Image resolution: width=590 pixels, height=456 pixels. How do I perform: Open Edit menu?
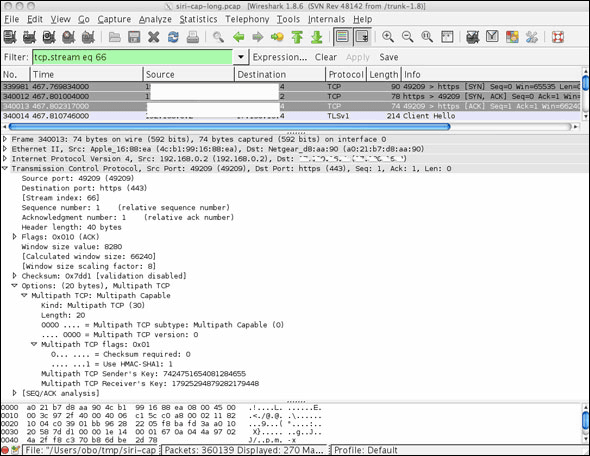(x=35, y=19)
